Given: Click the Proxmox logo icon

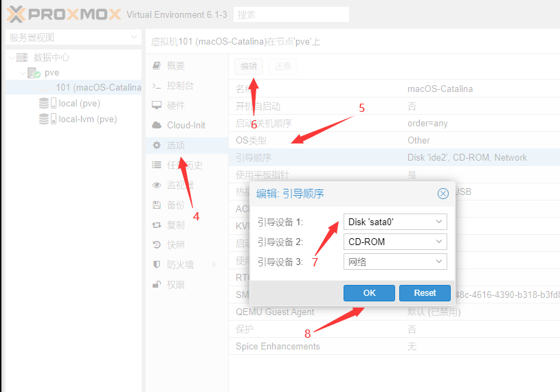Looking at the screenshot, I should [16, 14].
